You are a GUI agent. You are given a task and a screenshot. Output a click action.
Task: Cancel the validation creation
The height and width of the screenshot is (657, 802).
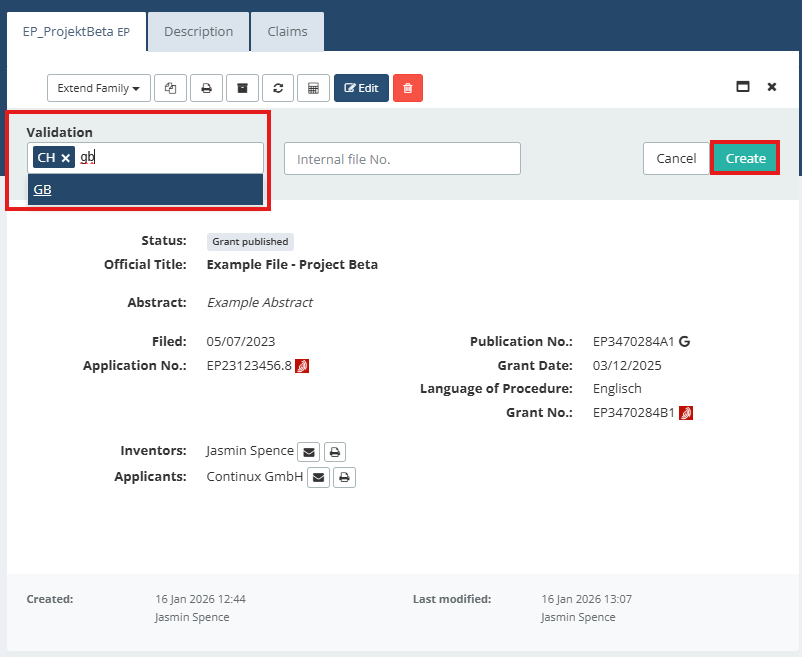pos(676,158)
